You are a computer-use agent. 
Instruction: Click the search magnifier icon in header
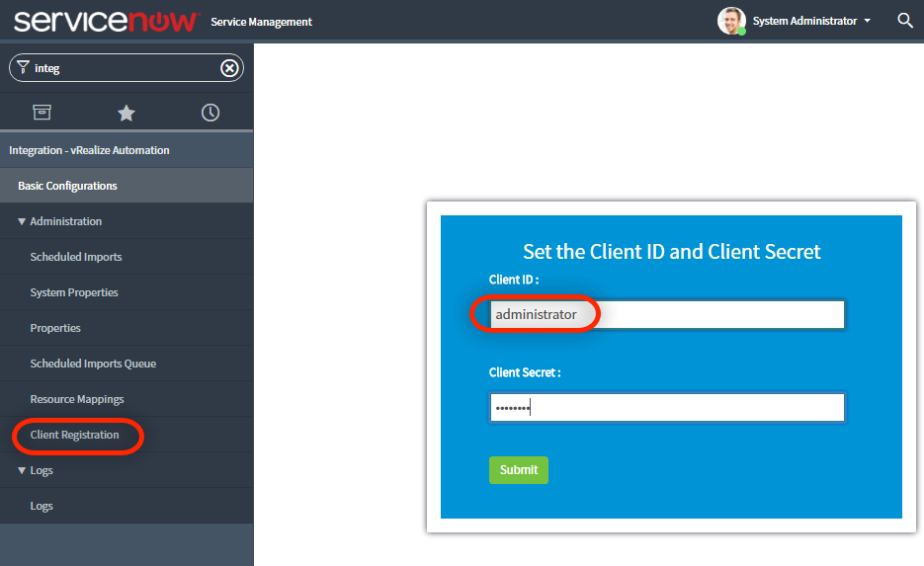click(x=904, y=21)
